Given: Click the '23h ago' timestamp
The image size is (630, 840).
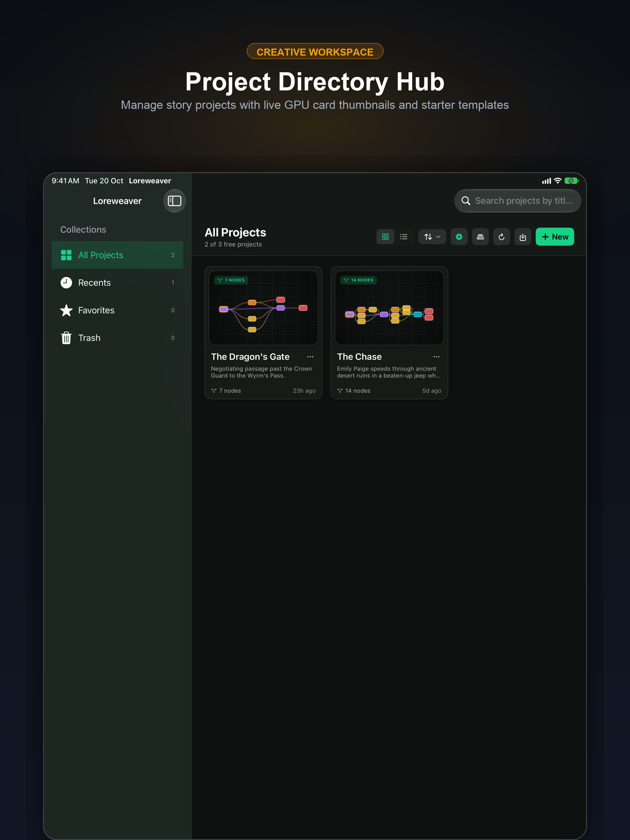Looking at the screenshot, I should point(304,391).
